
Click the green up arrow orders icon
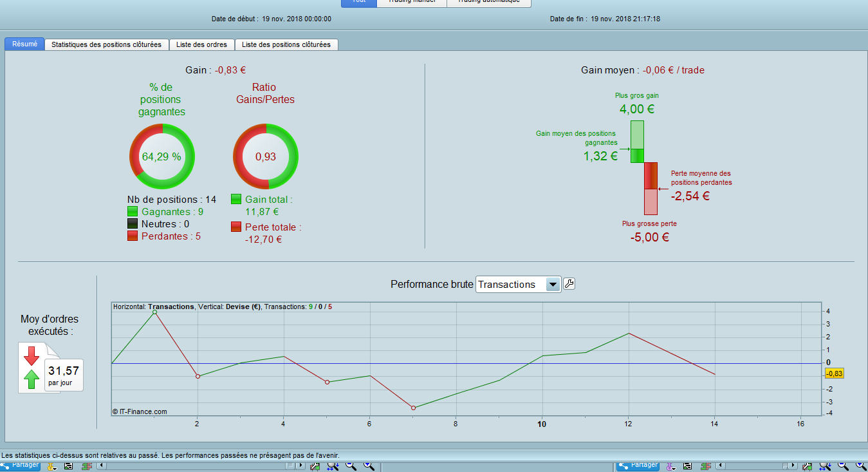[31, 379]
